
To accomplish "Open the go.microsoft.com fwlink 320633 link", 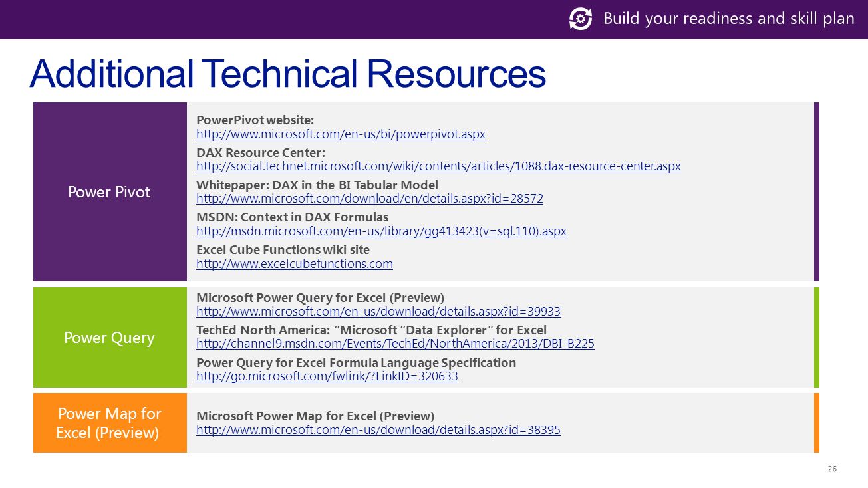I will pyautogui.click(x=327, y=376).
